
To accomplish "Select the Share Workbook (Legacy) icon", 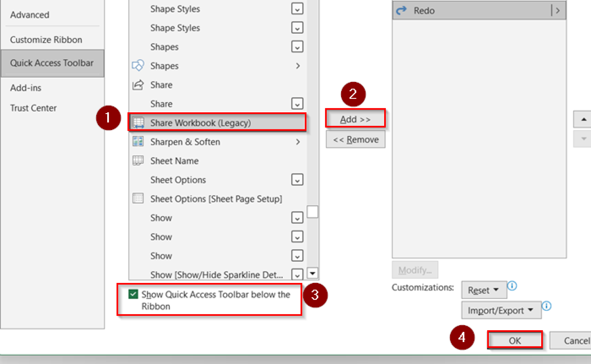I will 139,122.
